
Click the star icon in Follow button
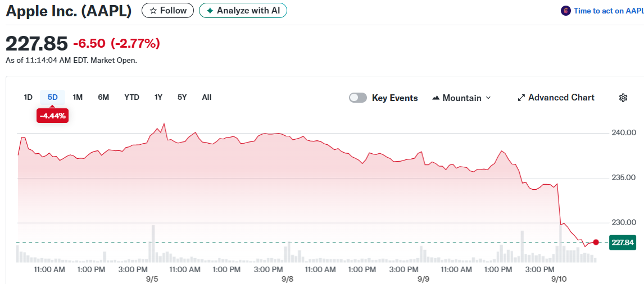click(x=153, y=11)
